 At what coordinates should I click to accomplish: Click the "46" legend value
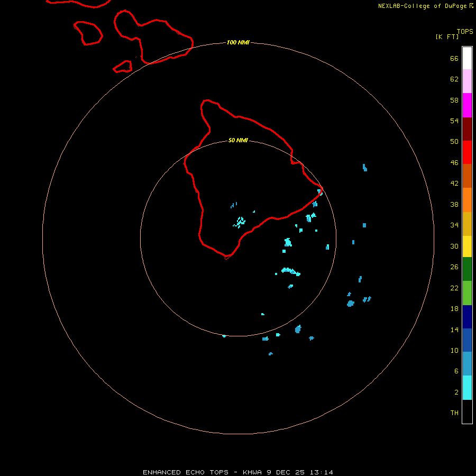pyautogui.click(x=454, y=163)
